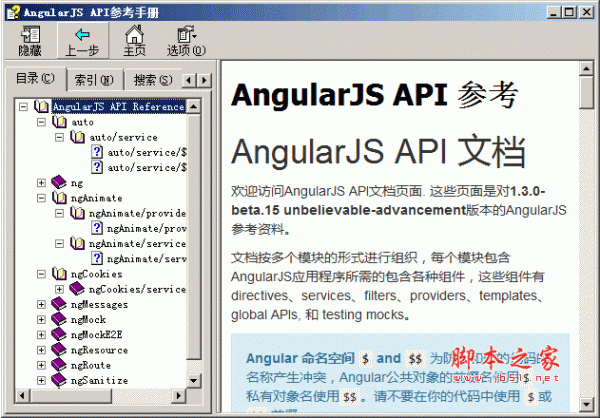This screenshot has width=600, height=418.
Task: Click the second auto/service/$ topic page icon
Action: 97,167
